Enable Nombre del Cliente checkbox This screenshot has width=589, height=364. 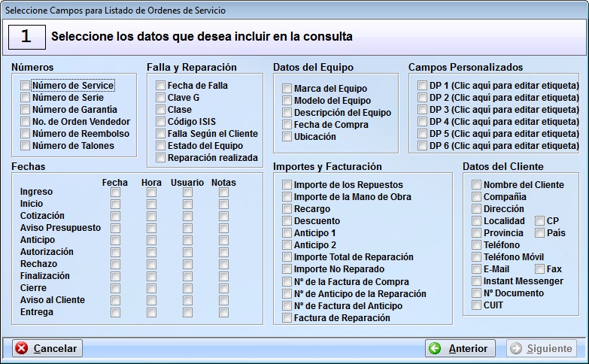477,185
